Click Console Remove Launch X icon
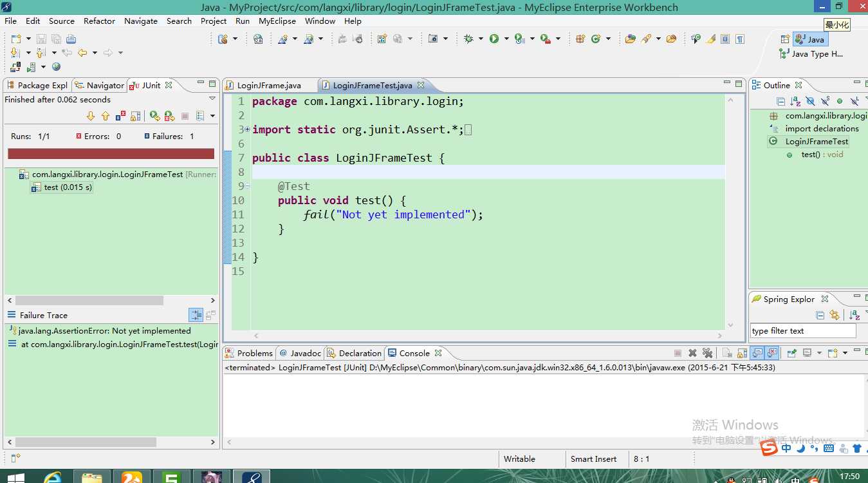The image size is (868, 483). point(692,353)
